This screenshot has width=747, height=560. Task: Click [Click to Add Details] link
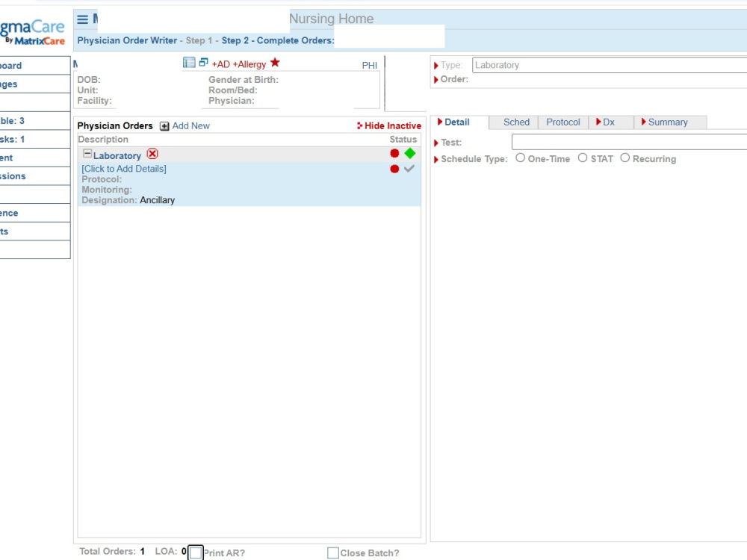pos(124,169)
